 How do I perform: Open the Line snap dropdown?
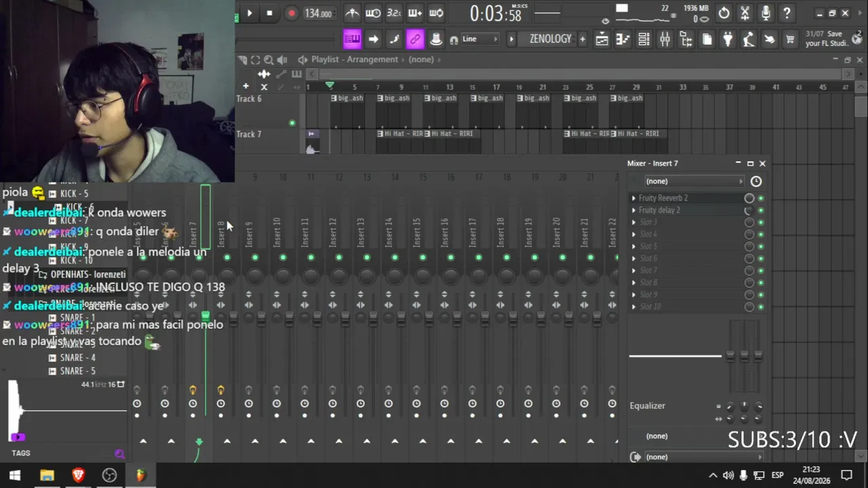479,39
